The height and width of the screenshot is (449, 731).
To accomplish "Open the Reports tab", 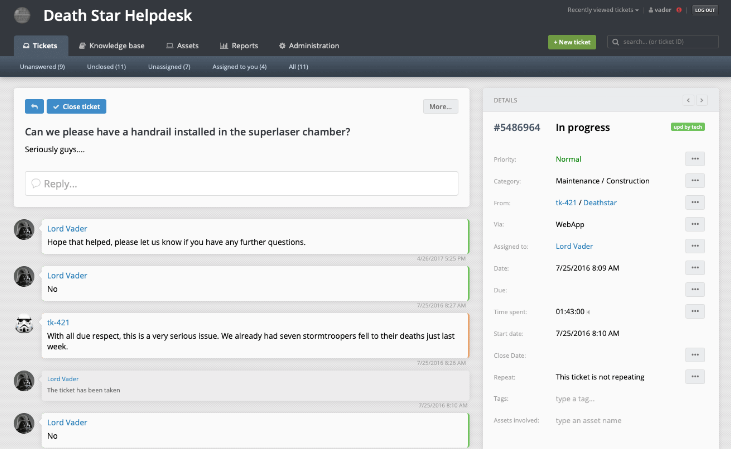I will click(x=239, y=46).
